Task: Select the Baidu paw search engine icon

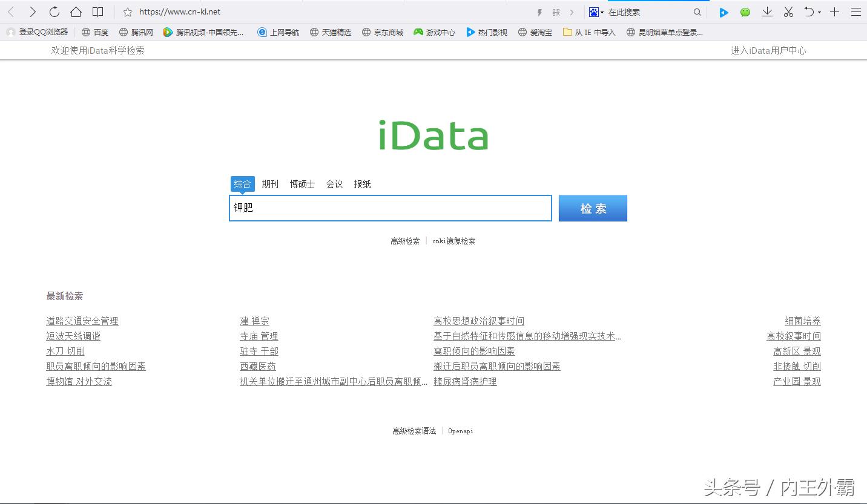Action: (594, 11)
